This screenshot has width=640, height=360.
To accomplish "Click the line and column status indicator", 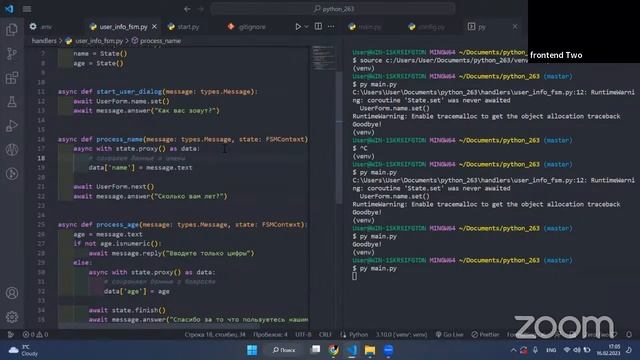I will (x=215, y=334).
